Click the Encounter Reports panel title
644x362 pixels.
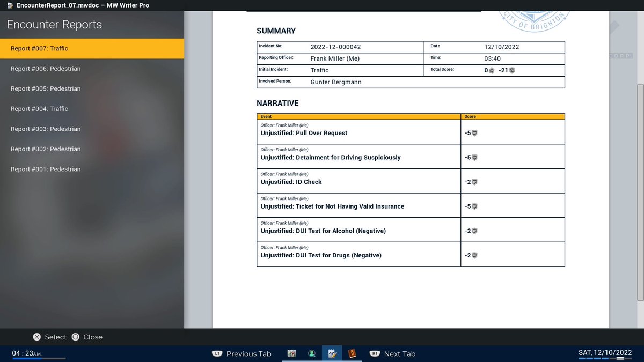[x=54, y=25]
